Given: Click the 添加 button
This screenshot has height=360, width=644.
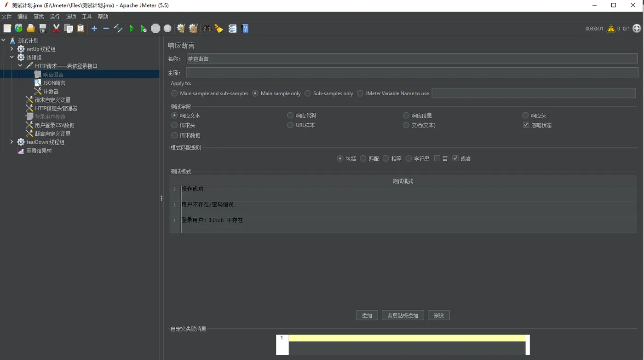Looking at the screenshot, I should pyautogui.click(x=367, y=315).
